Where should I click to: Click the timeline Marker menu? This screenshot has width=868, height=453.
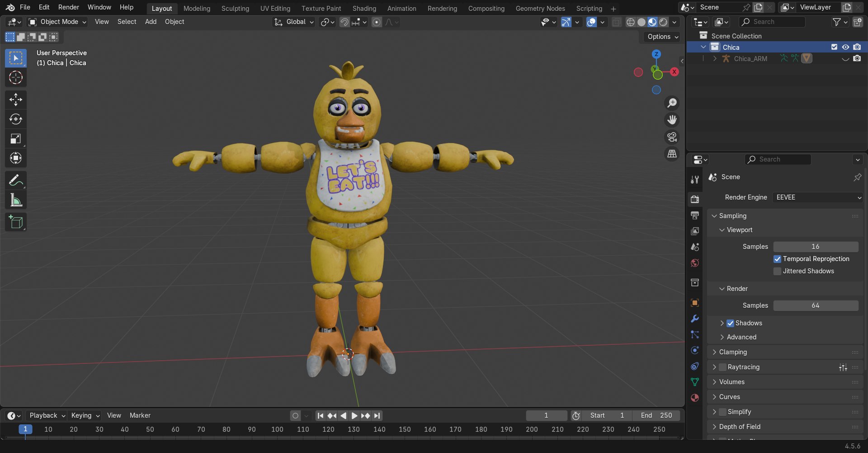coord(140,416)
